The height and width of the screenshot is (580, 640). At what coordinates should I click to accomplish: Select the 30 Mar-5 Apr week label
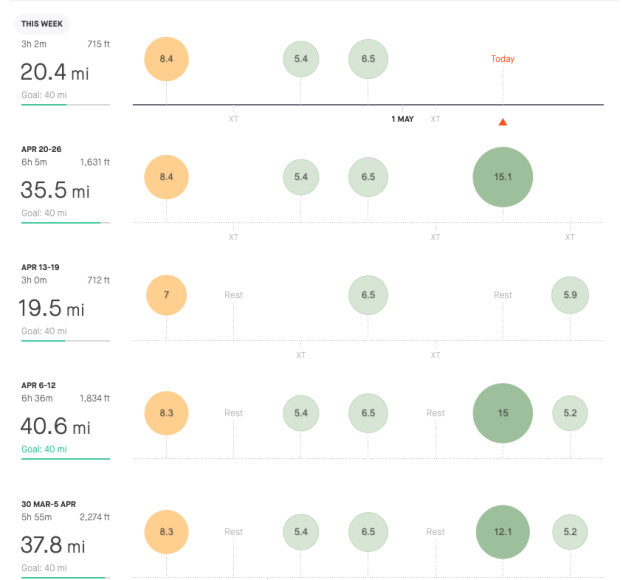coord(49,504)
